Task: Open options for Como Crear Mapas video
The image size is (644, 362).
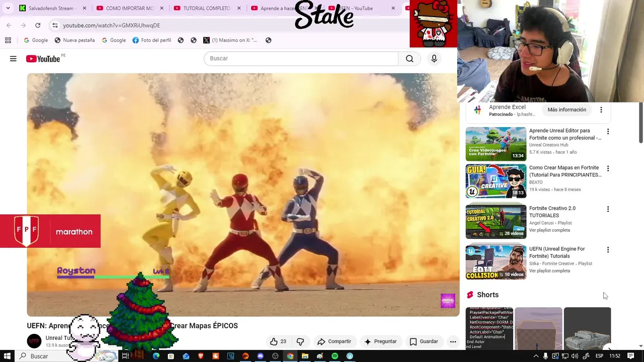Action: tap(608, 169)
